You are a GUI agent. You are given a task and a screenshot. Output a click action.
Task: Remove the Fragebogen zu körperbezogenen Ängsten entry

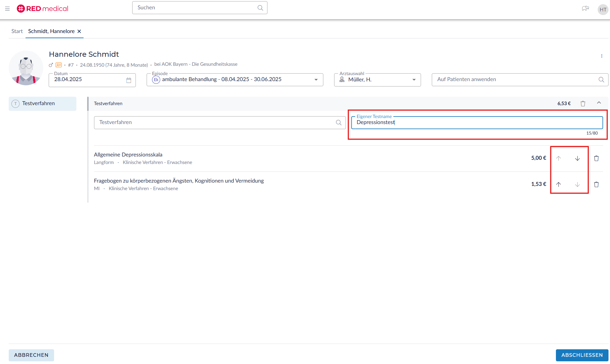click(x=596, y=184)
